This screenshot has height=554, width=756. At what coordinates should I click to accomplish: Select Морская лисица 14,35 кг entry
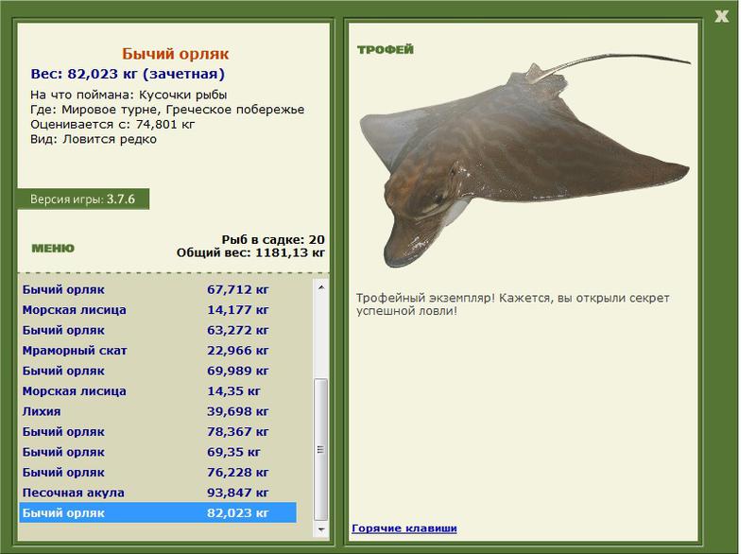[158, 391]
